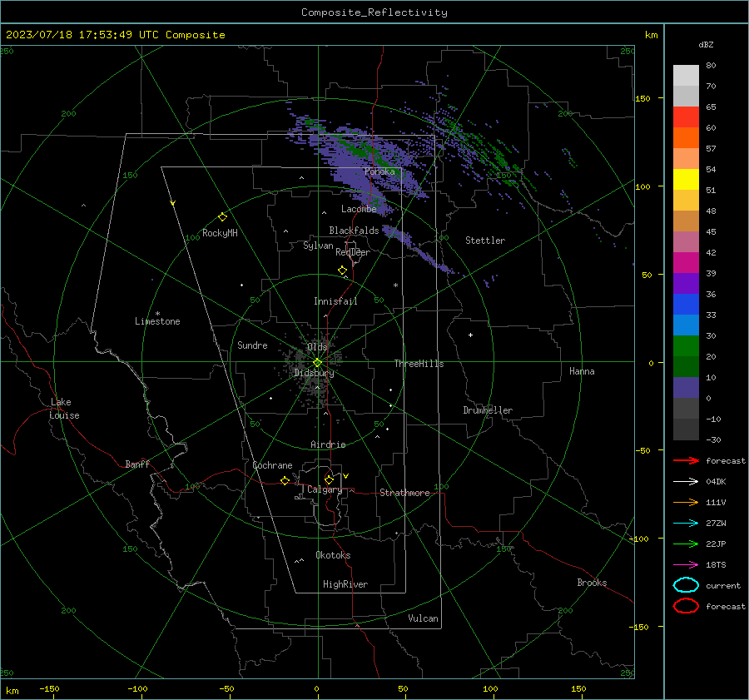This screenshot has width=749, height=700.
Task: Click the Okotoks label
Action: pyautogui.click(x=333, y=555)
